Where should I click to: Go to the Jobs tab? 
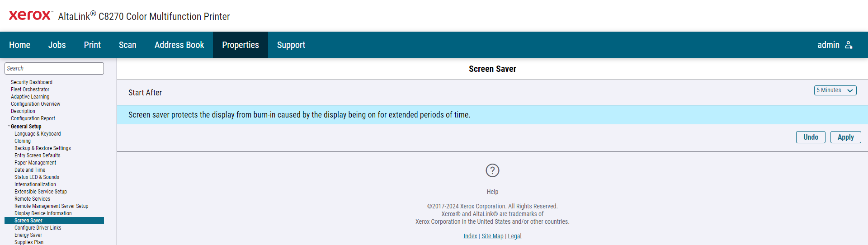[57, 45]
